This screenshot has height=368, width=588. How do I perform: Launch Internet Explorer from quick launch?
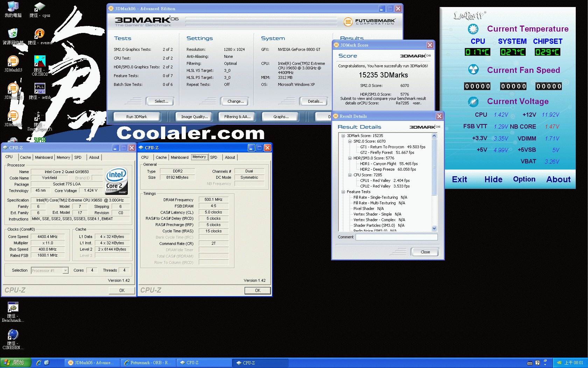point(39,363)
